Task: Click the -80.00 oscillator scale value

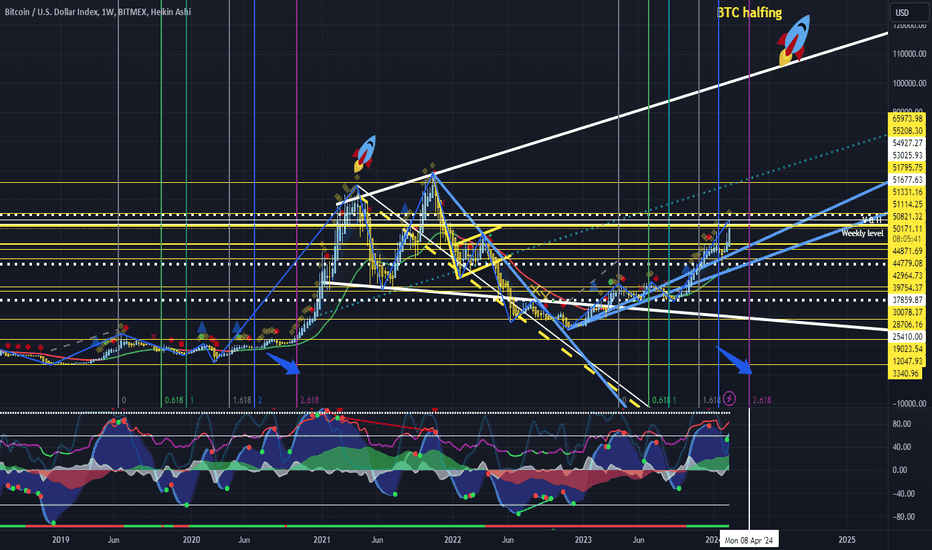Action: point(902,517)
